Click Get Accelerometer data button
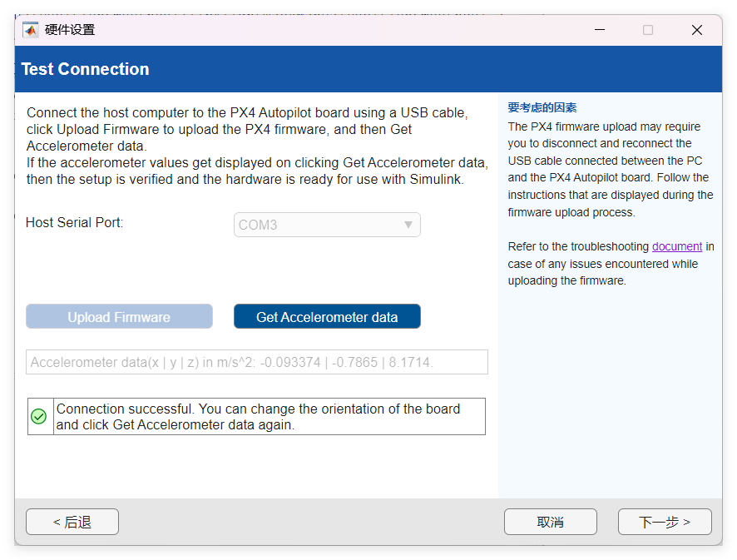737x560 pixels. pyautogui.click(x=327, y=317)
